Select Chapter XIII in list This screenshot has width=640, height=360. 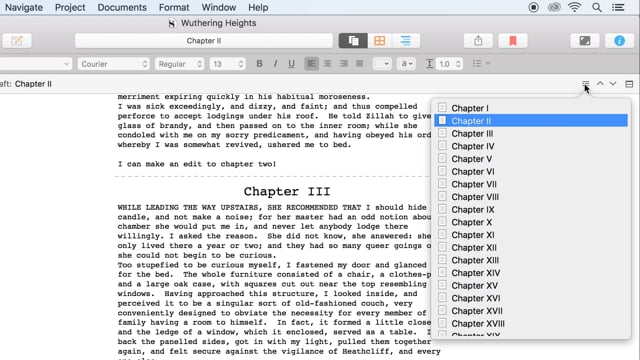(531, 260)
